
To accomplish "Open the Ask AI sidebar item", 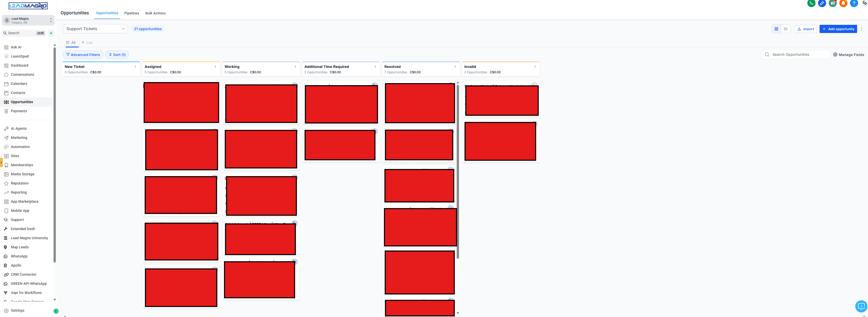I will coord(15,47).
